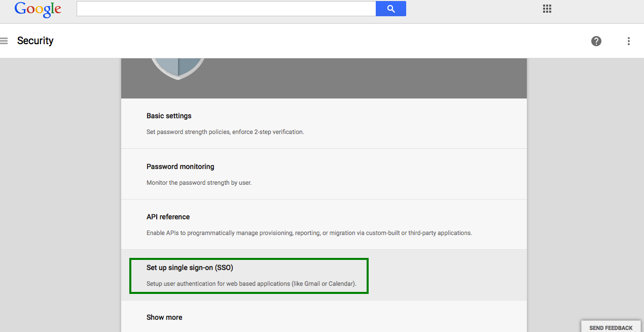
Task: Click the Google logo
Action: click(x=38, y=9)
